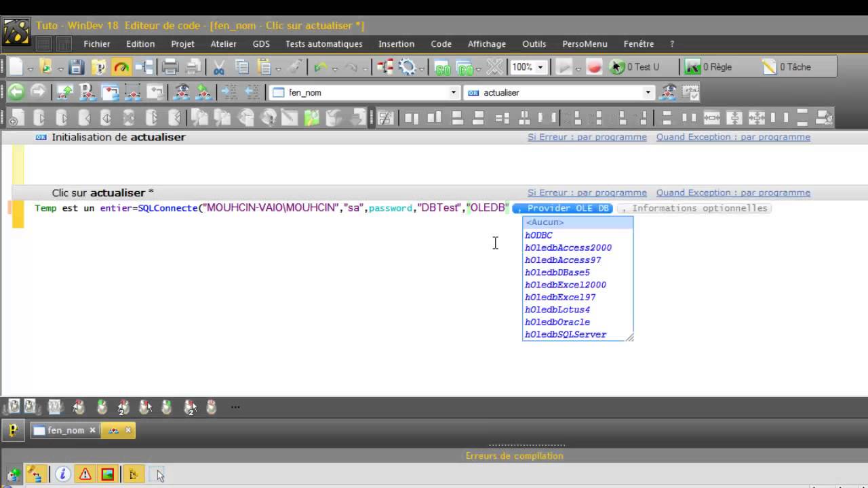Click 'Si Erreur : par programme' in Initialisation header
This screenshot has height=488, width=868.
click(587, 137)
